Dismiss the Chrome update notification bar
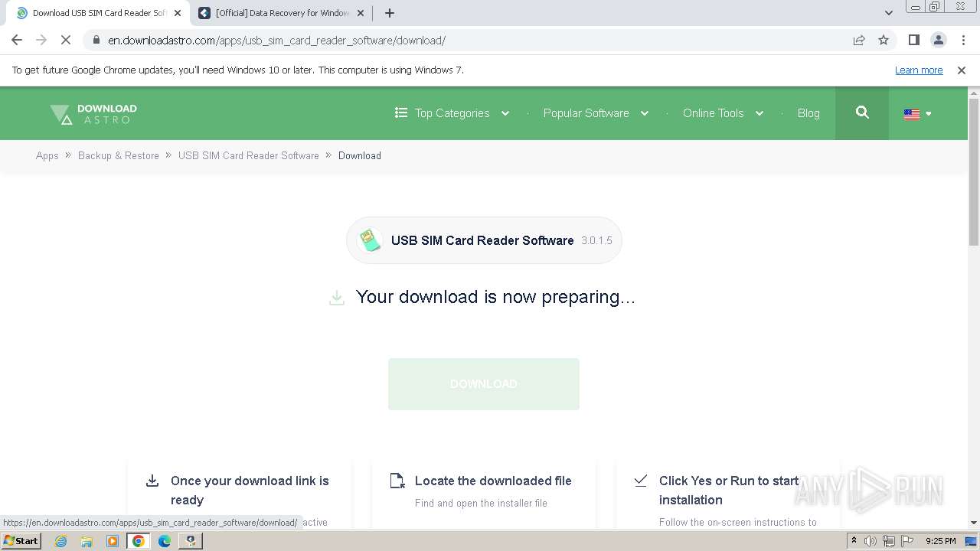Viewport: 980px width, 551px height. 962,70
